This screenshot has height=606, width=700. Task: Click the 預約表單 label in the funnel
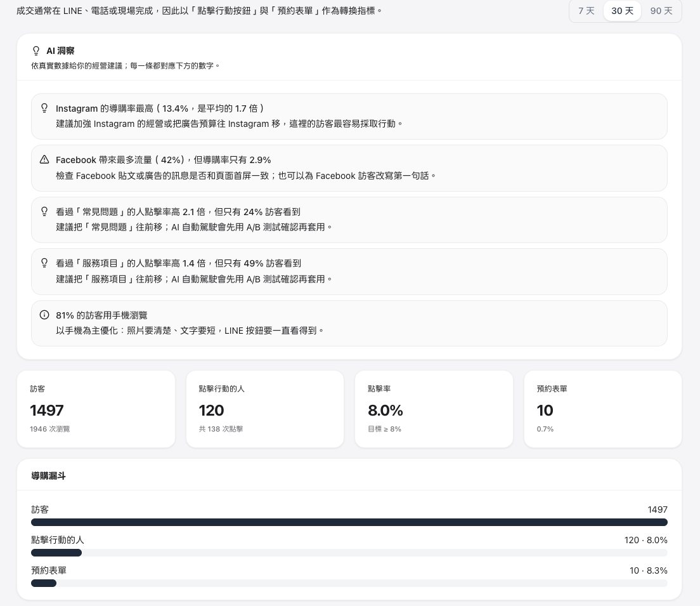pyautogui.click(x=49, y=570)
